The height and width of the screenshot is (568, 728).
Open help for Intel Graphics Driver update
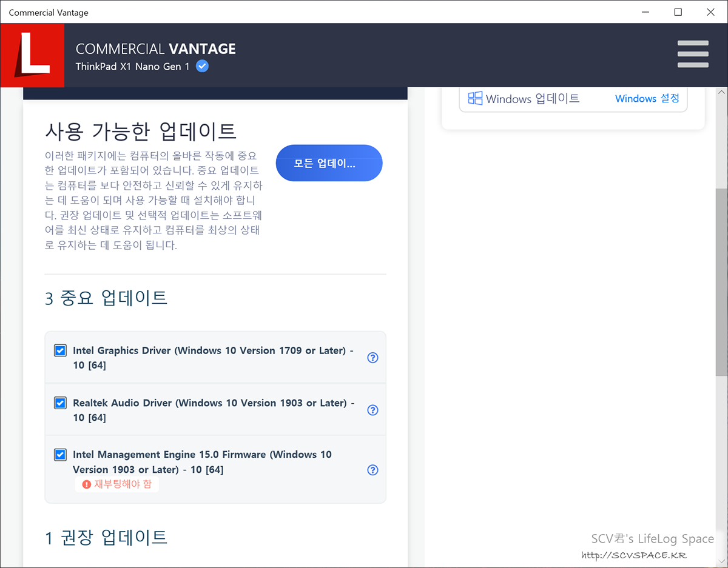(373, 358)
